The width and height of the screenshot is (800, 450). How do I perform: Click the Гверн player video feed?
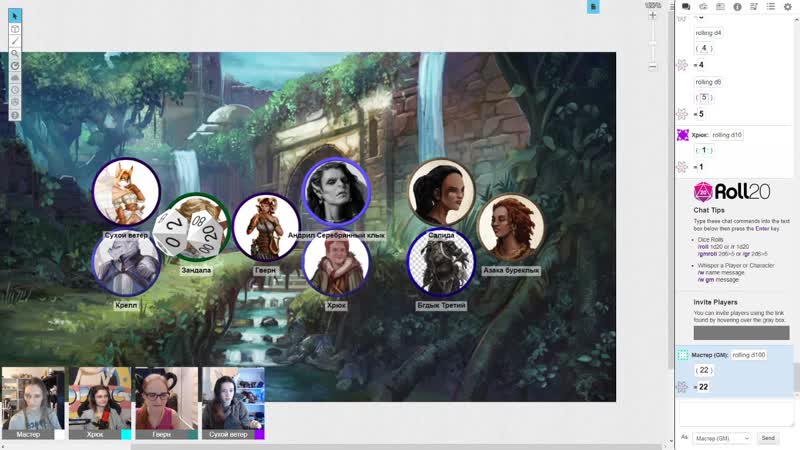pos(166,398)
